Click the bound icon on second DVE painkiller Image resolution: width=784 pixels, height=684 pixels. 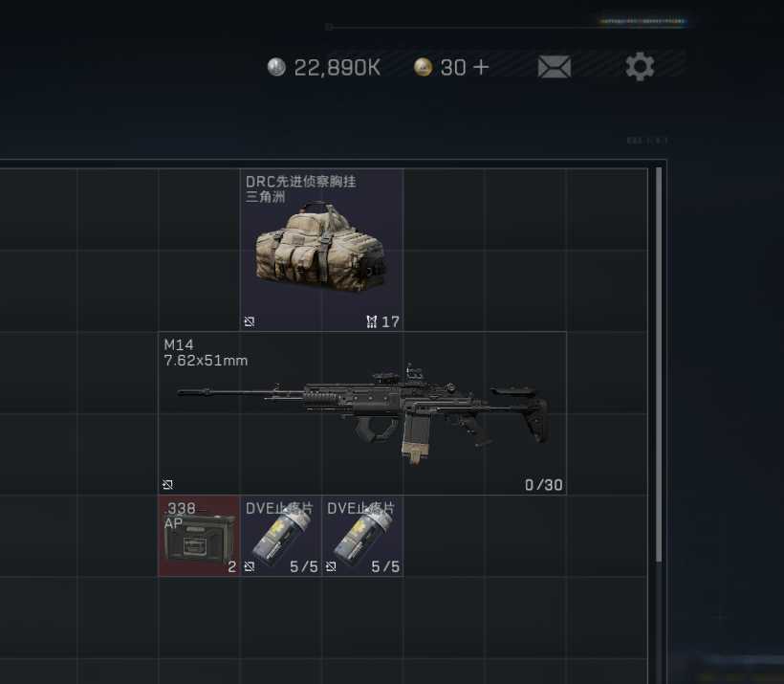point(331,566)
